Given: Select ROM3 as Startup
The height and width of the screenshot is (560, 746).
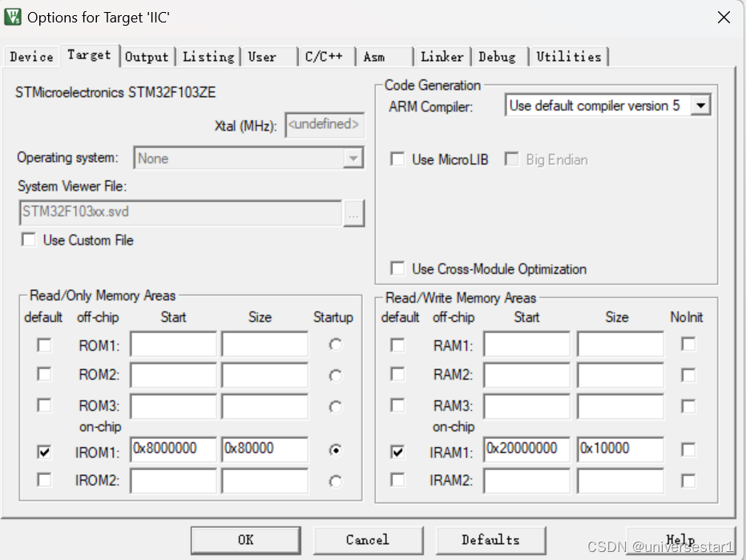Looking at the screenshot, I should click(x=336, y=407).
